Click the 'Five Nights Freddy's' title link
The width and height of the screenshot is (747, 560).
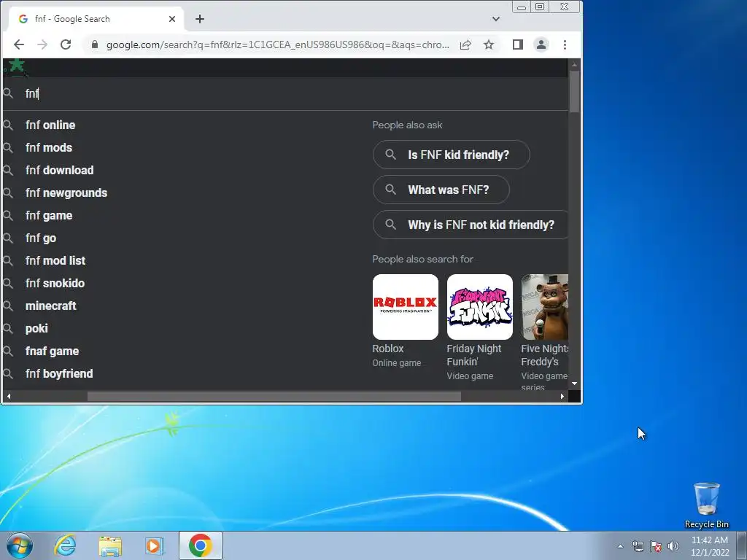point(544,355)
